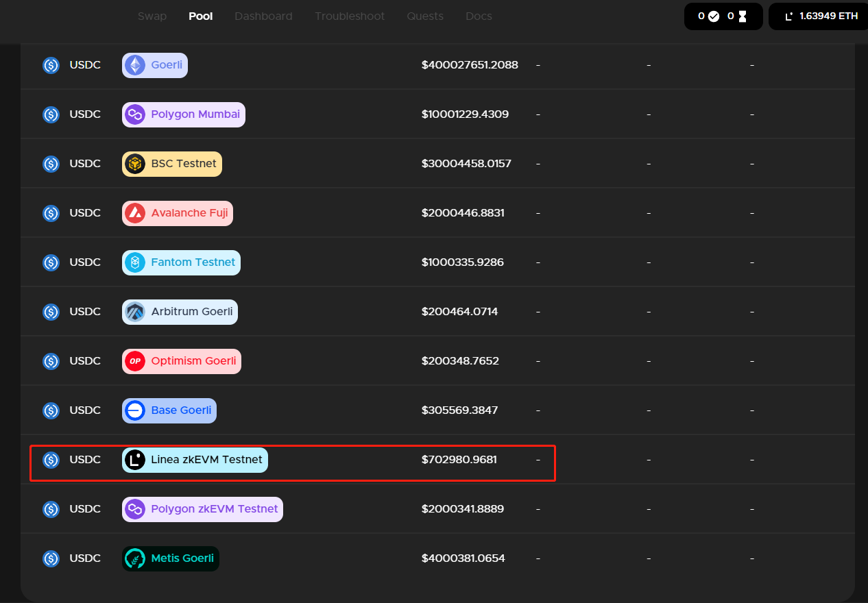Viewport: 868px width, 603px height.
Task: Click the 1.63949 ETH wallet balance button
Action: pyautogui.click(x=821, y=16)
